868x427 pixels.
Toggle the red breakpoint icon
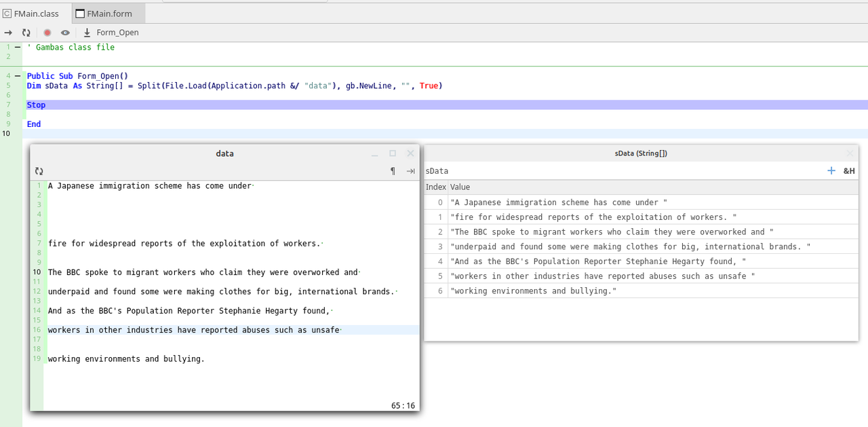[47, 33]
